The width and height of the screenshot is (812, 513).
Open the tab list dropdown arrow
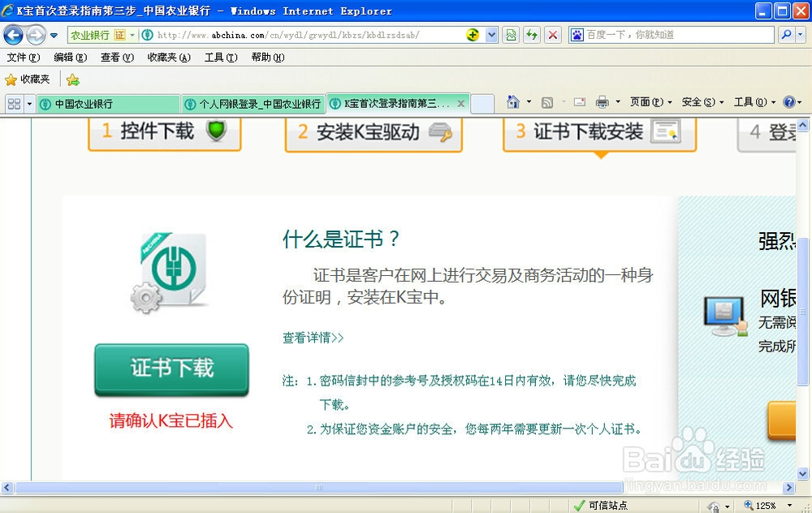(x=29, y=104)
